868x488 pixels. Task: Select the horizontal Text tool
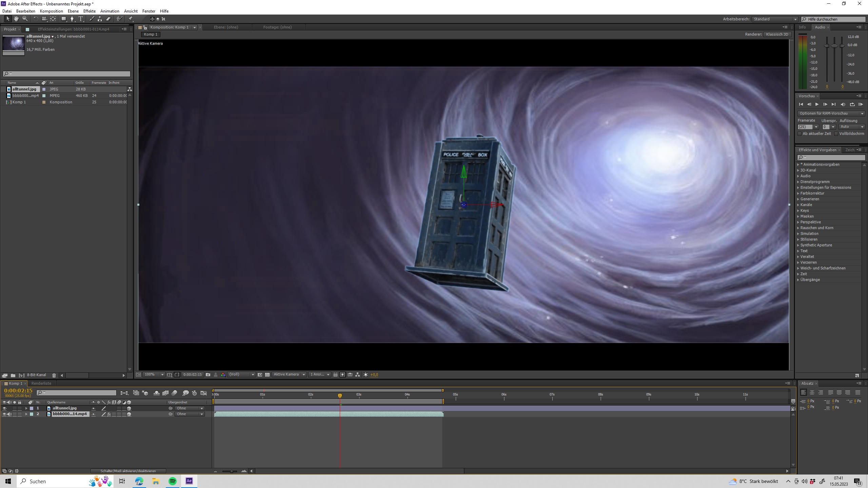81,19
